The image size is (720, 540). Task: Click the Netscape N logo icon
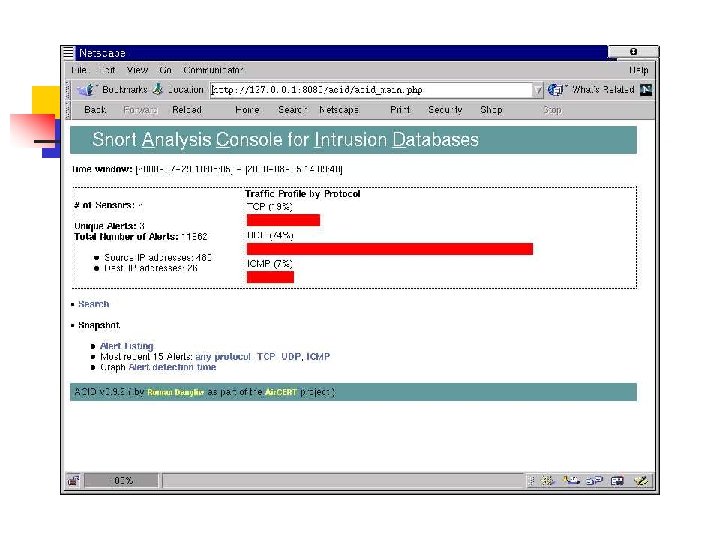tap(646, 90)
